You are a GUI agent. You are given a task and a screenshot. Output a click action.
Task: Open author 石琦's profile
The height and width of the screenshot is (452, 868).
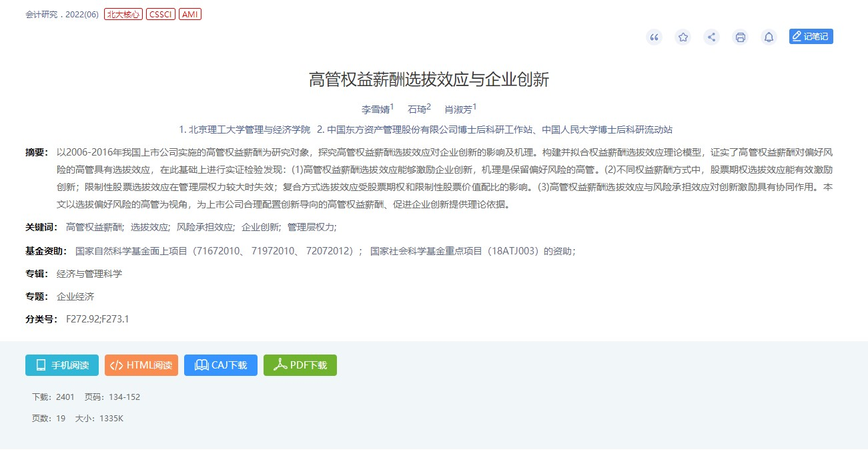(417, 109)
